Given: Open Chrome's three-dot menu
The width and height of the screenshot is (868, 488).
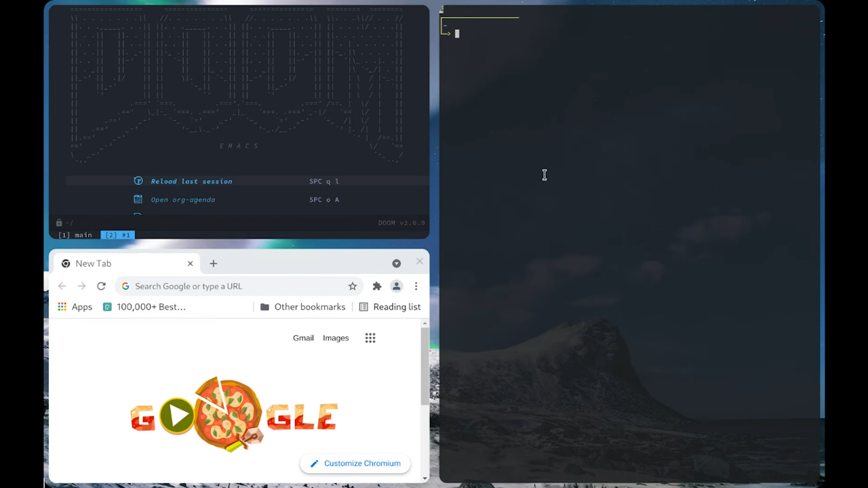Looking at the screenshot, I should (416, 286).
